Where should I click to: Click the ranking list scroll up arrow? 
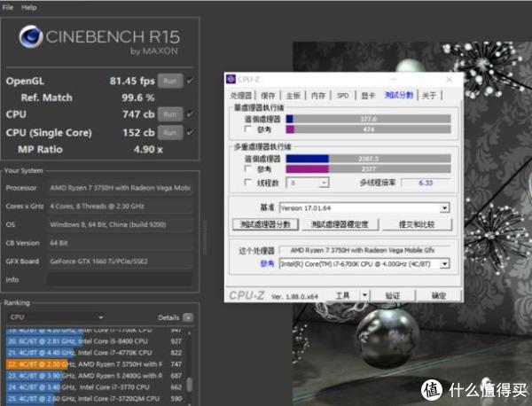[x=190, y=333]
